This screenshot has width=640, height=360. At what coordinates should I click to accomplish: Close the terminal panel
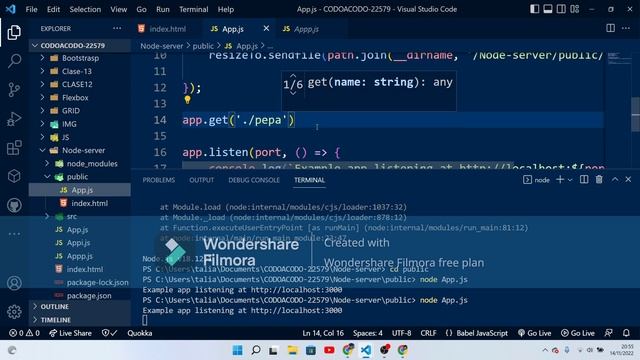(x=628, y=180)
